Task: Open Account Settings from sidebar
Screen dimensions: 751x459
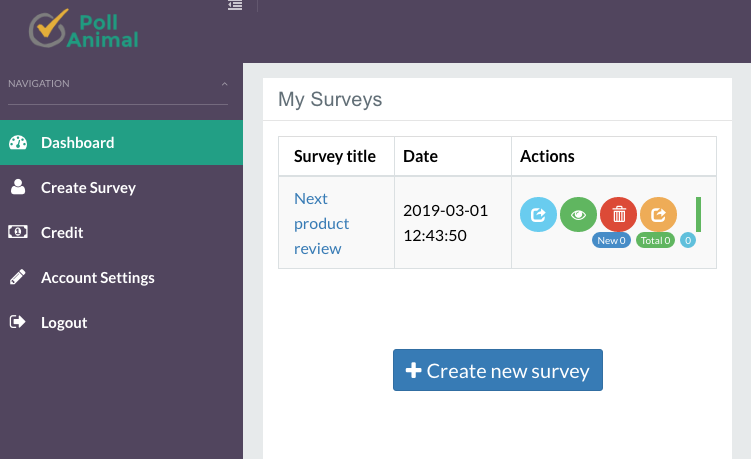Action: [97, 277]
